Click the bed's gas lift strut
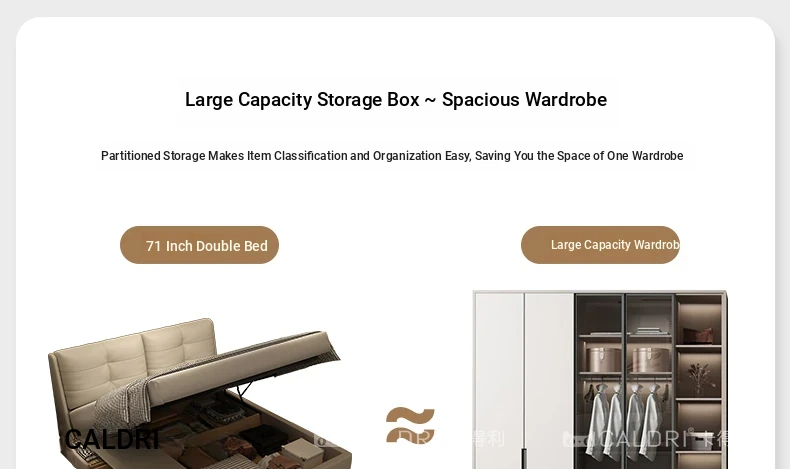Image resolution: width=790 pixels, height=469 pixels. tap(244, 389)
